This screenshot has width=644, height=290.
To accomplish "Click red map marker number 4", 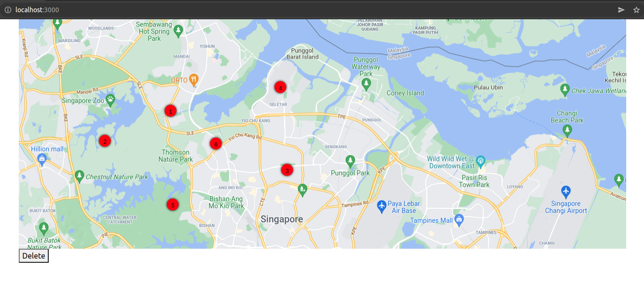I will pyautogui.click(x=280, y=87).
